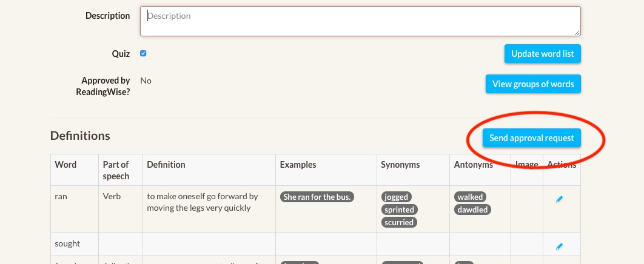
Task: Open View groups of words
Action: click(533, 84)
